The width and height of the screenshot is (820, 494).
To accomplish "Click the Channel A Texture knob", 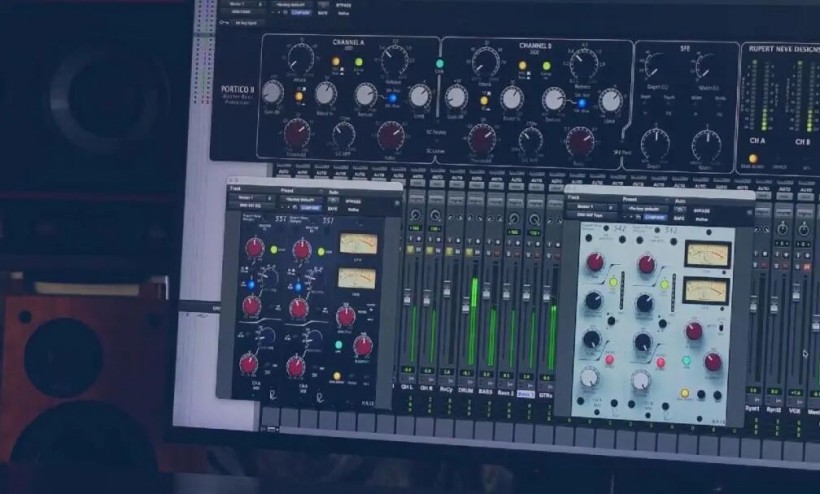I will point(366,95).
